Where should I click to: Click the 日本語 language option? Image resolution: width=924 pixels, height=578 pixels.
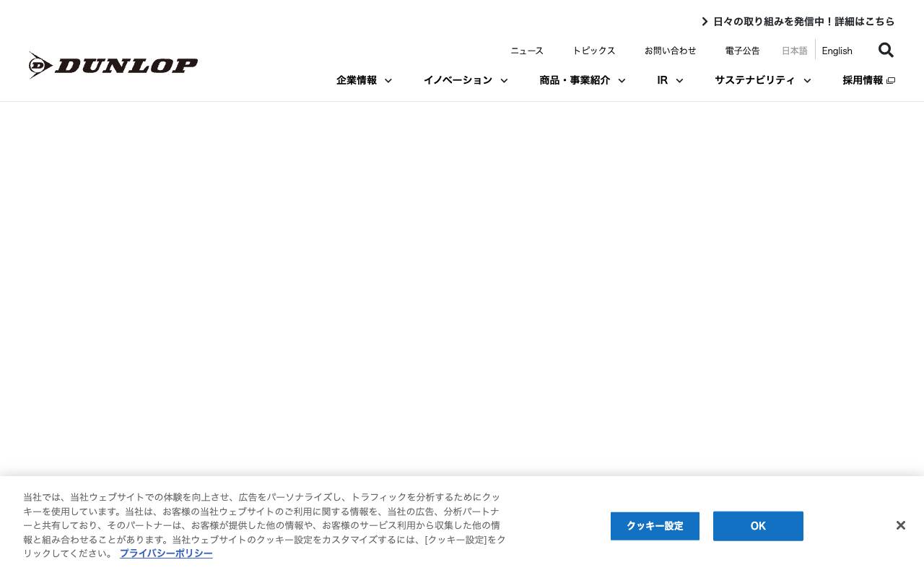point(794,51)
